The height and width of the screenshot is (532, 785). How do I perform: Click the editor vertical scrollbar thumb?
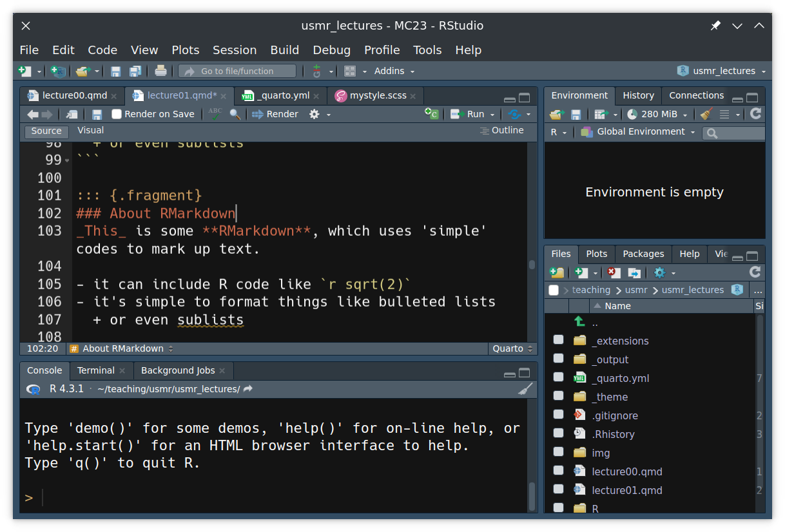click(x=532, y=265)
